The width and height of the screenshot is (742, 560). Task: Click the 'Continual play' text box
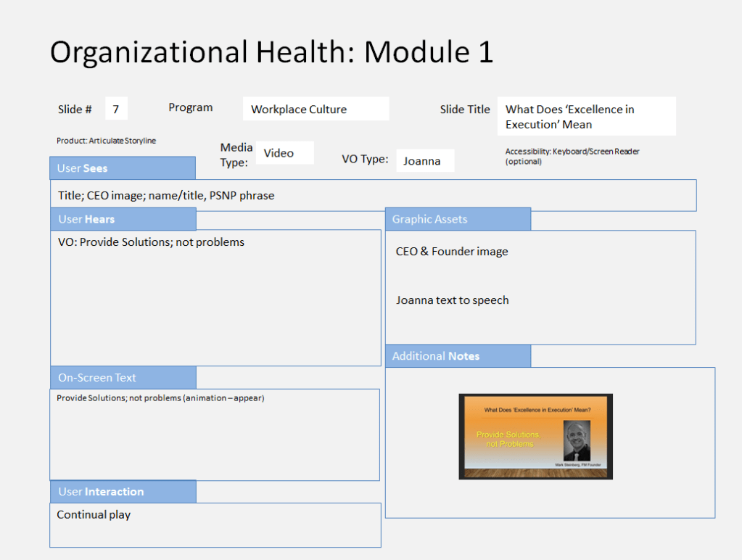(215, 524)
